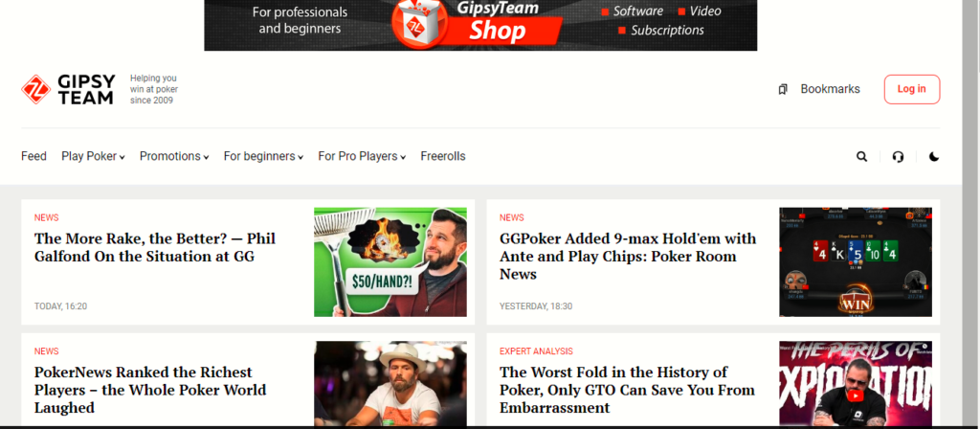Go to the Feed menu item

tap(33, 156)
